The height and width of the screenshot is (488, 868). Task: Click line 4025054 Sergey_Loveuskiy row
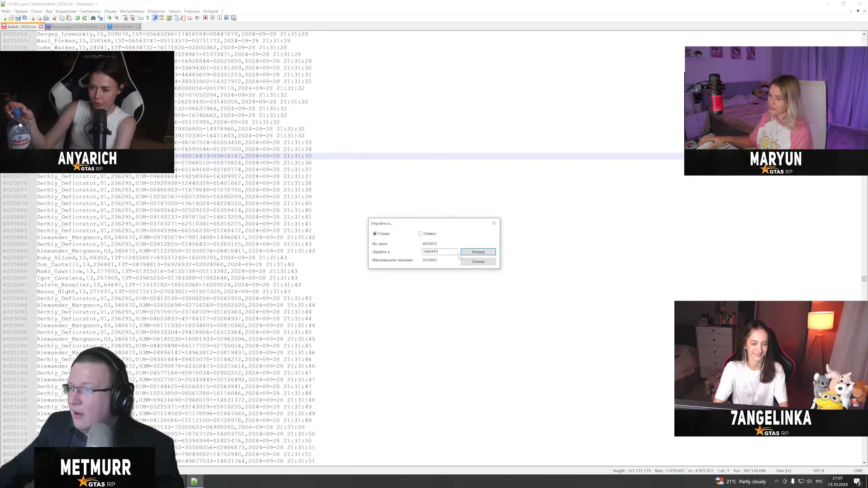172,34
